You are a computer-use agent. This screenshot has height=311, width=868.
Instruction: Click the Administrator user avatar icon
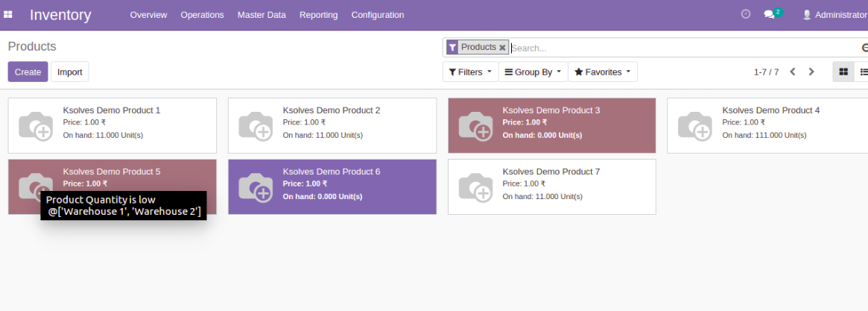(807, 15)
